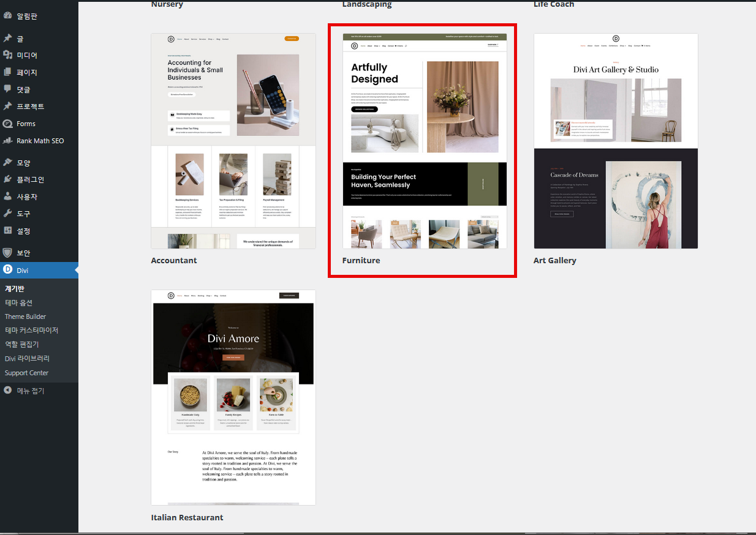Click the Art Gallery title text
This screenshot has height=535, width=756.
[555, 261]
